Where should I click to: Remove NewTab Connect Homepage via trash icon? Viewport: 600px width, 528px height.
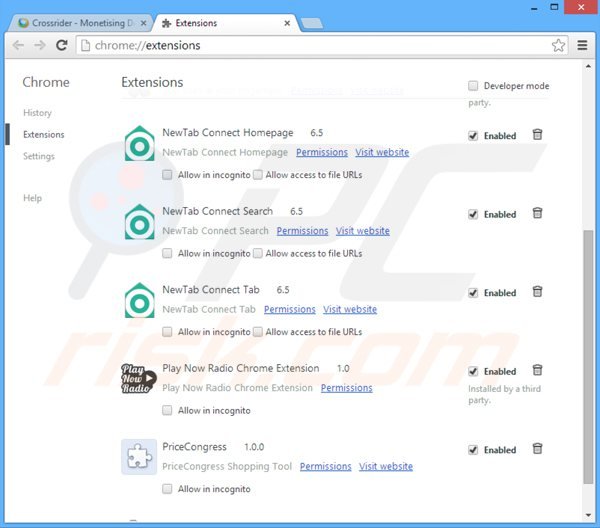[x=537, y=135]
